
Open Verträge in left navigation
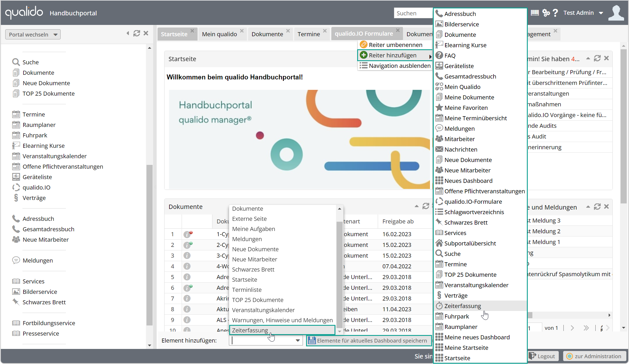pos(34,198)
